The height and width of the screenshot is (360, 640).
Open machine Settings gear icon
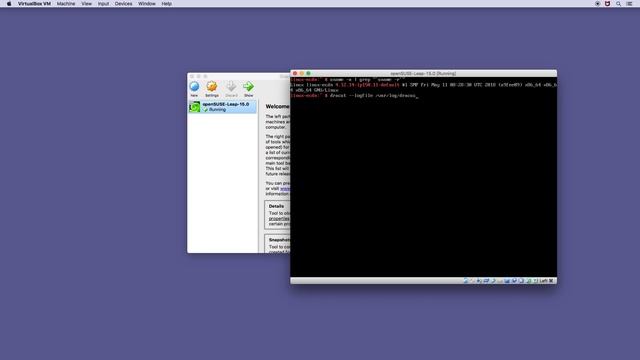[212, 87]
